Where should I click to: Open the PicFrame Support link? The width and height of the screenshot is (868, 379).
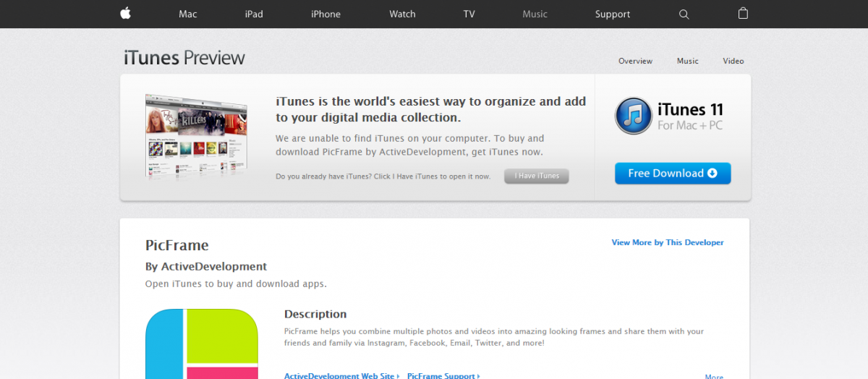(443, 375)
